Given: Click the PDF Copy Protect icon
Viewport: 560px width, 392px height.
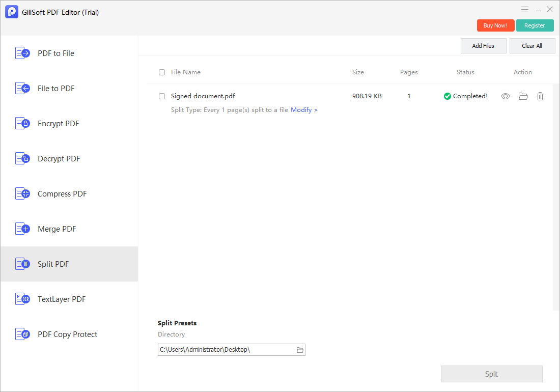Looking at the screenshot, I should [x=22, y=334].
